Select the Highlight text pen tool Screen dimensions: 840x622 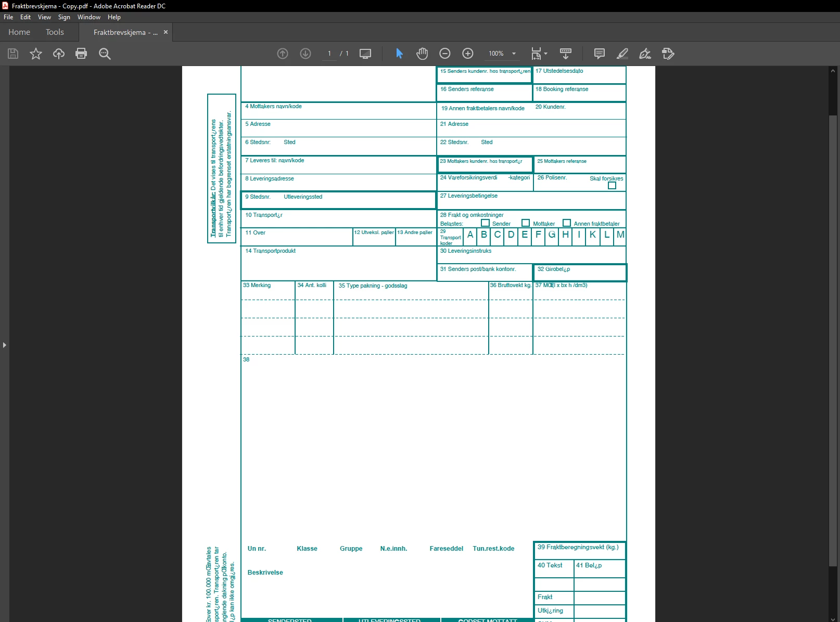point(622,54)
